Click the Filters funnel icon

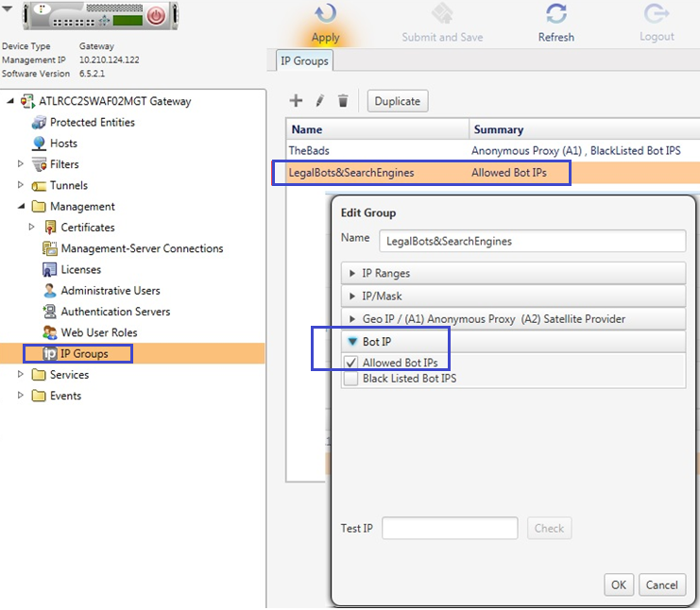(x=39, y=164)
